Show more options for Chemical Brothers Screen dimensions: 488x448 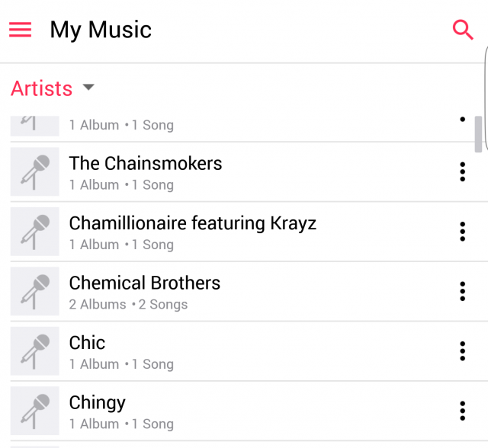462,291
